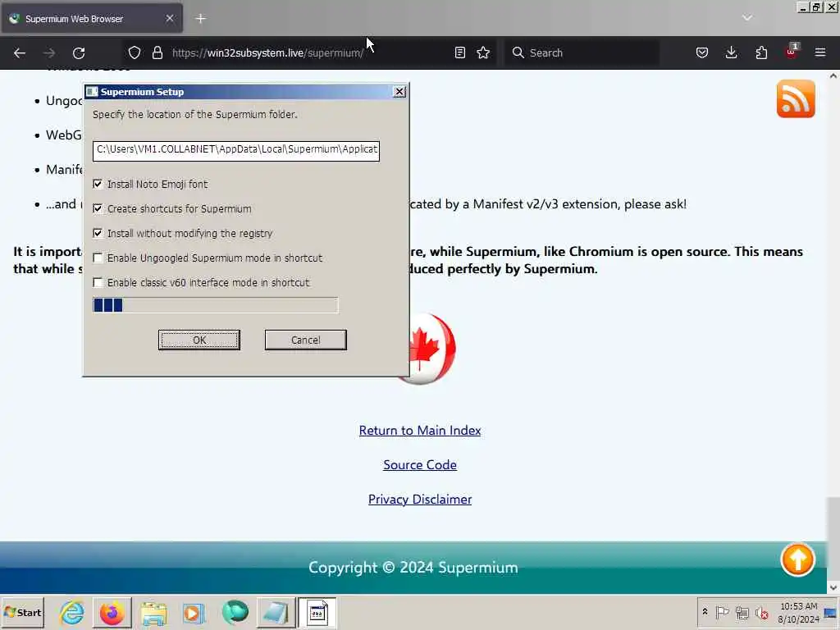The height and width of the screenshot is (630, 840).
Task: Open the Windows Start menu
Action: [x=22, y=613]
